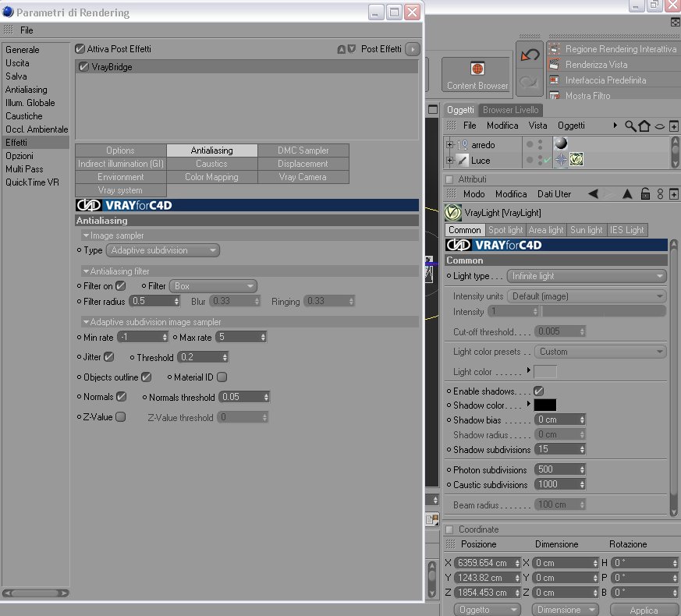Toggle Enable shadows checkbox
Viewport: 681px width, 616px height.
[x=538, y=391]
